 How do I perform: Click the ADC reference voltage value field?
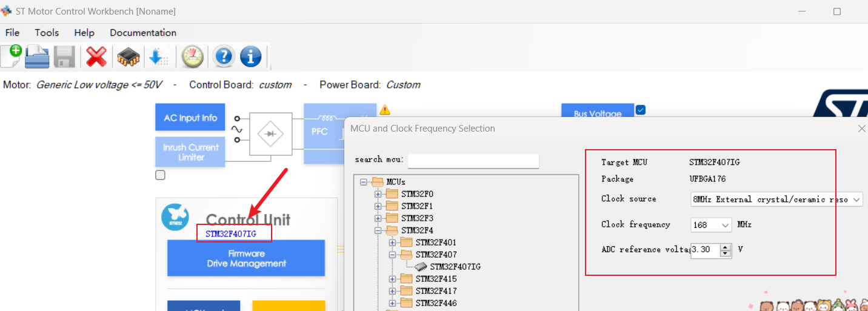[x=705, y=250]
